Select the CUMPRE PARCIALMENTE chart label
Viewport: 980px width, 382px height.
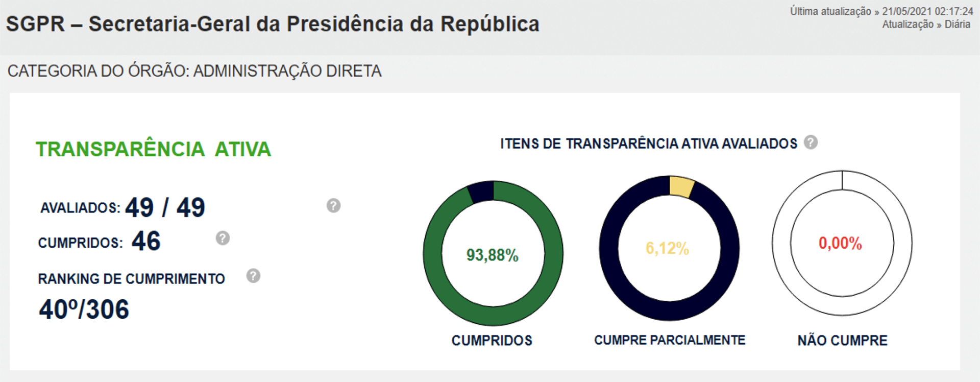tap(670, 340)
